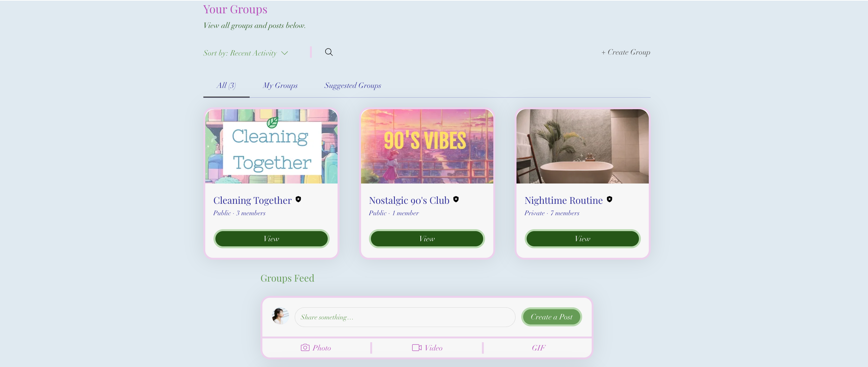
Task: View the Cleaning Together group
Action: click(x=271, y=238)
